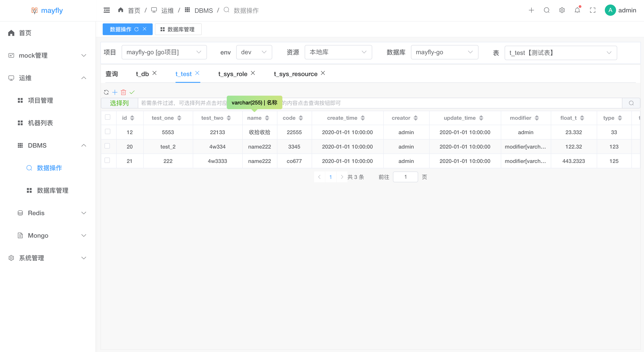Click the blue plus add row icon

pyautogui.click(x=115, y=93)
